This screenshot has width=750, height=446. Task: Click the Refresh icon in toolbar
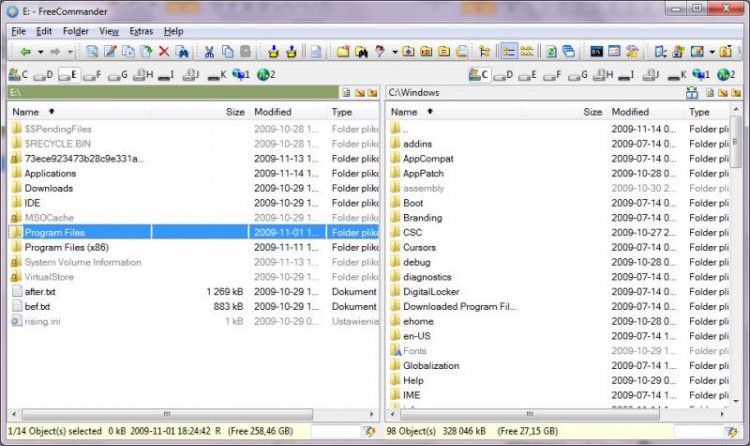click(x=551, y=51)
